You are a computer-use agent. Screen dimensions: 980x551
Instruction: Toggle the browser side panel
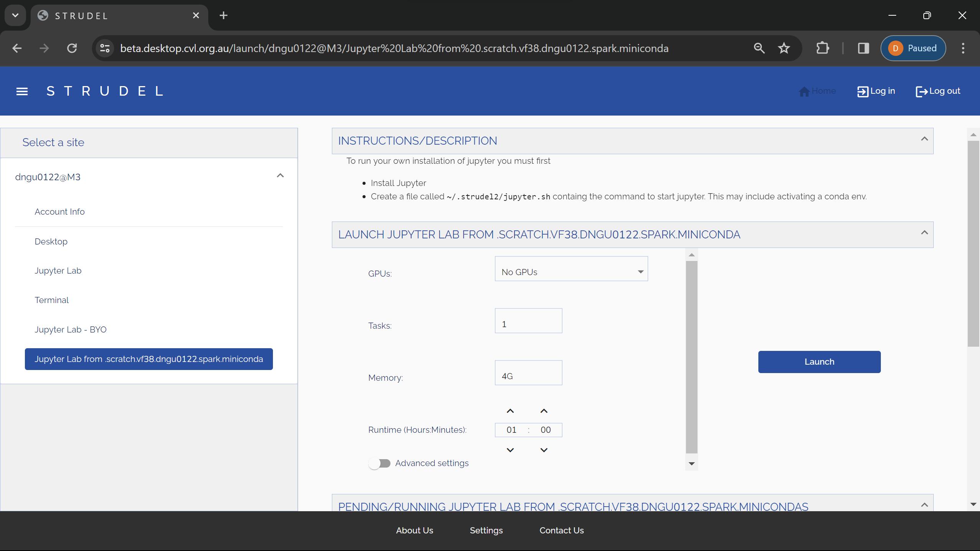tap(863, 48)
